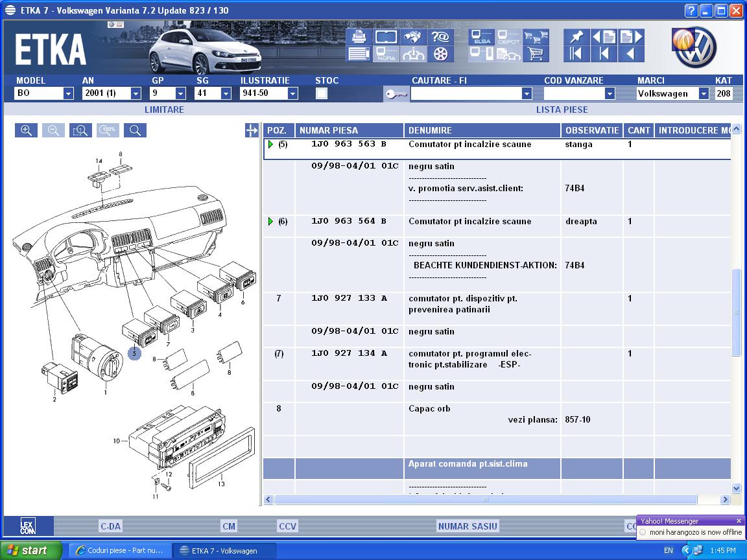The height and width of the screenshot is (560, 747).
Task: Go to the next page icon
Action: click(631, 37)
